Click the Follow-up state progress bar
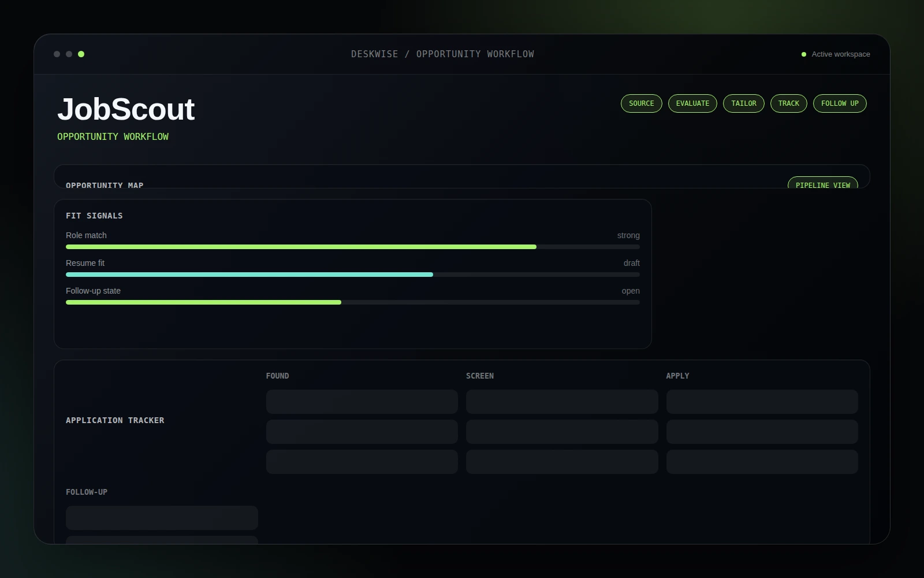 353,302
